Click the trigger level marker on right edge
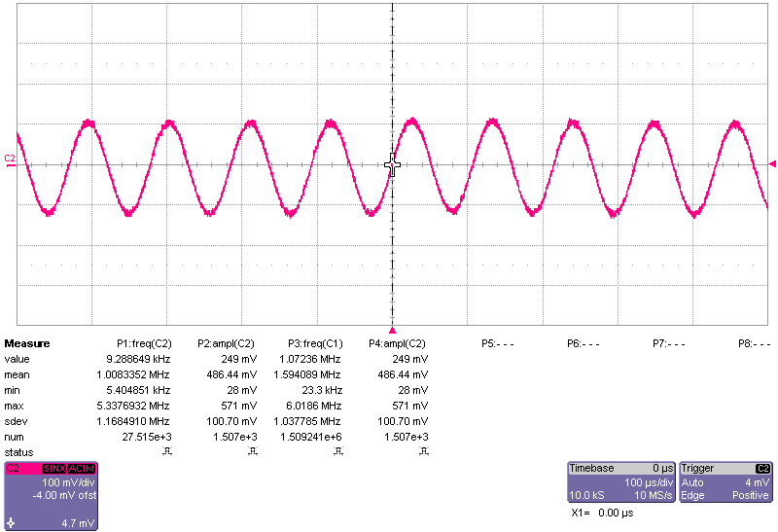The height and width of the screenshot is (532, 778). [x=773, y=163]
